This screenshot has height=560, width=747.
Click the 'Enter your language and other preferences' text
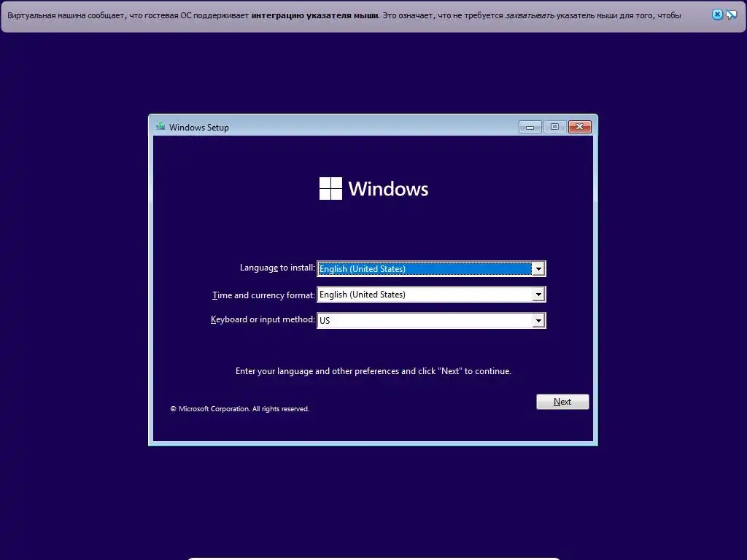(x=373, y=371)
